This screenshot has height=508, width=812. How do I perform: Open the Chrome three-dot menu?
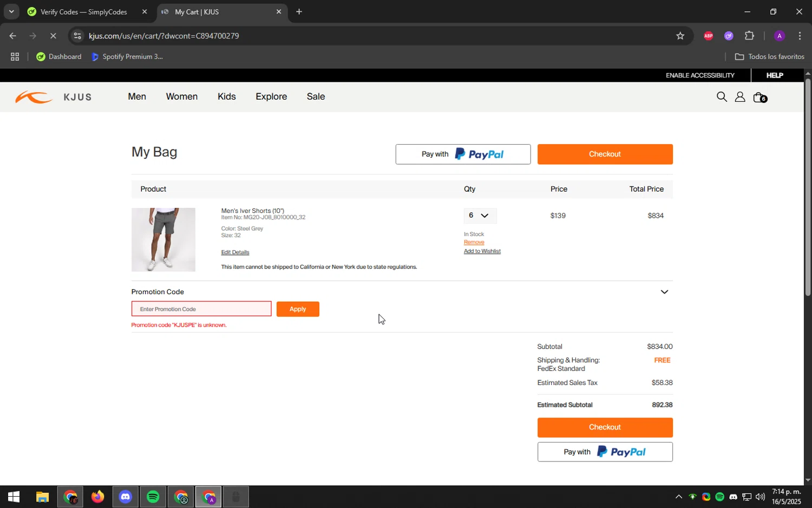800,36
